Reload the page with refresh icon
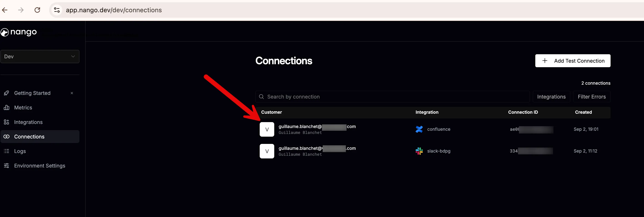644x217 pixels. [37, 10]
